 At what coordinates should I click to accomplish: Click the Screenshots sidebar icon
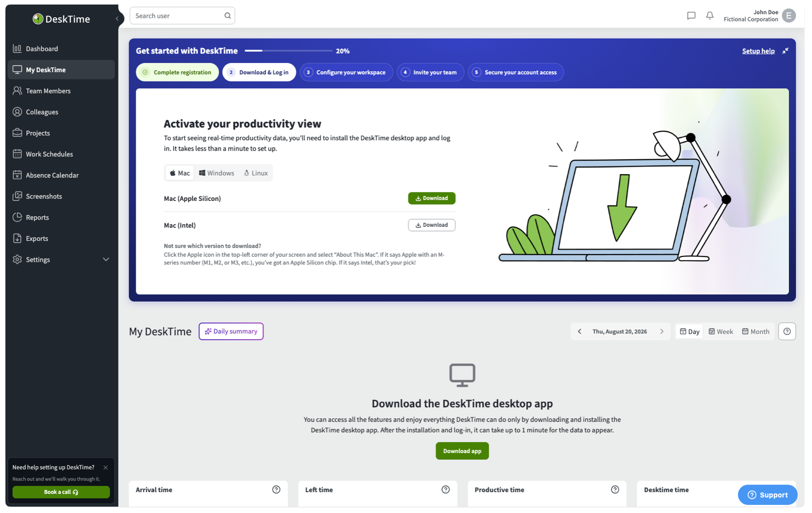coord(17,196)
